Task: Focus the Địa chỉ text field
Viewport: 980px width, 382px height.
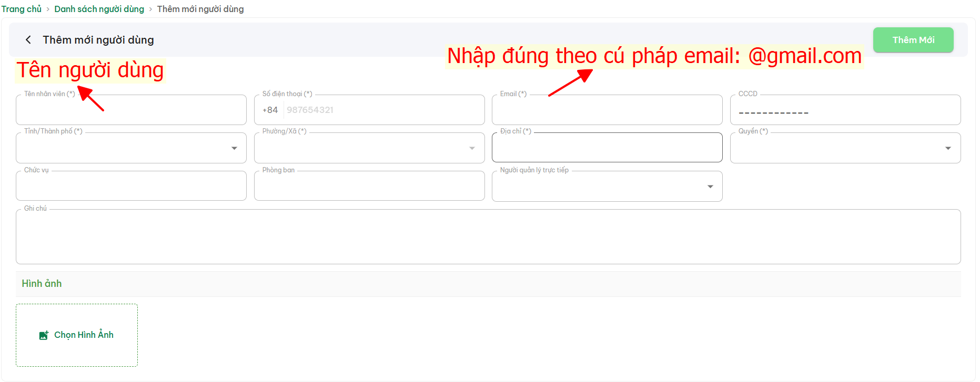Action: (607, 148)
